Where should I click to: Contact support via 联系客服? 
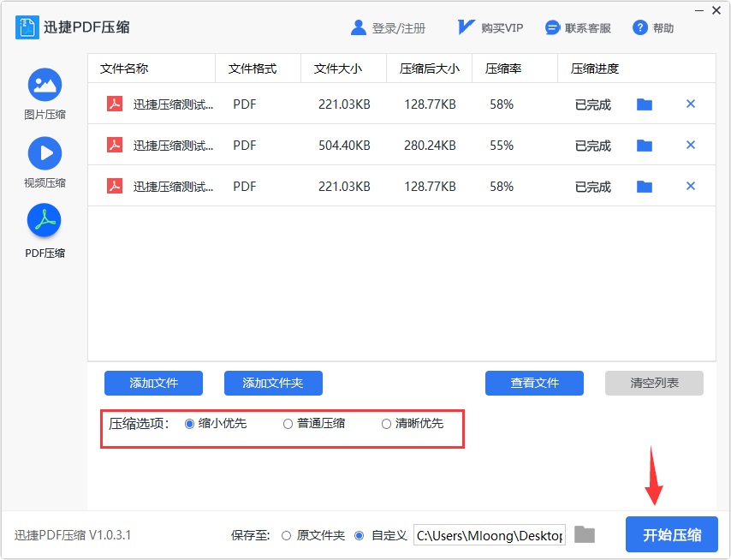click(578, 28)
